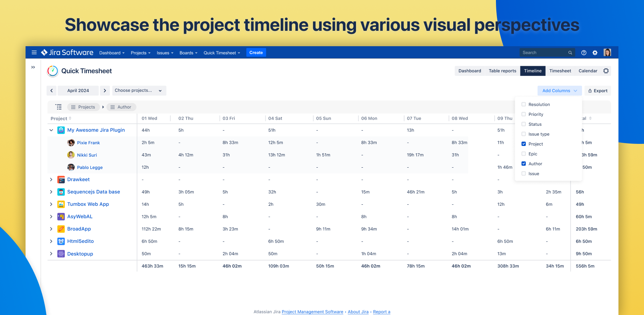Click Pixie Frank's avatar
The height and width of the screenshot is (315, 644).
pyautogui.click(x=71, y=142)
